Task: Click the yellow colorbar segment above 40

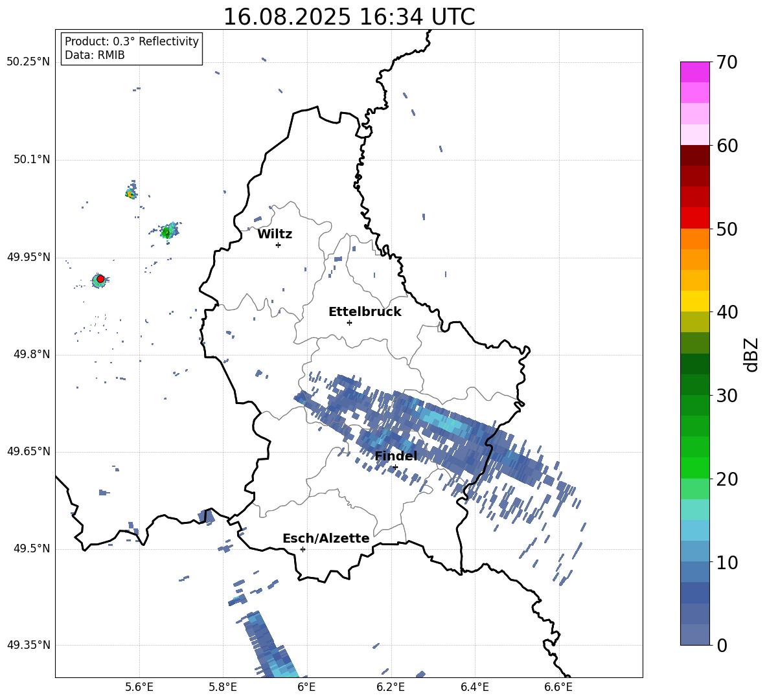Action: pos(694,301)
